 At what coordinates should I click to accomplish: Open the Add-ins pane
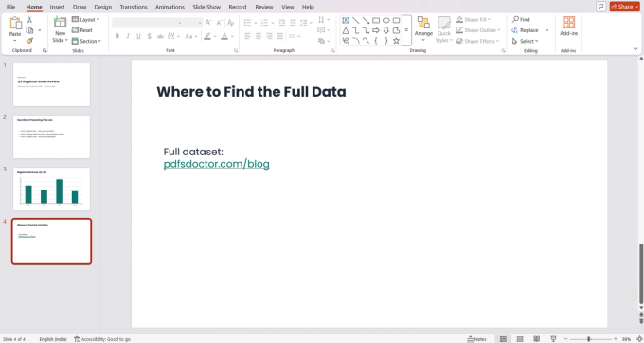click(x=569, y=27)
